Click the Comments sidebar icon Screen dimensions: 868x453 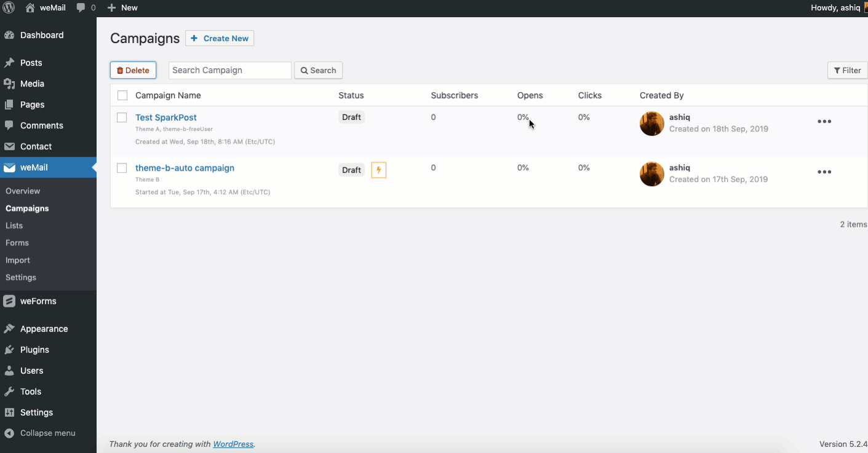(x=9, y=125)
